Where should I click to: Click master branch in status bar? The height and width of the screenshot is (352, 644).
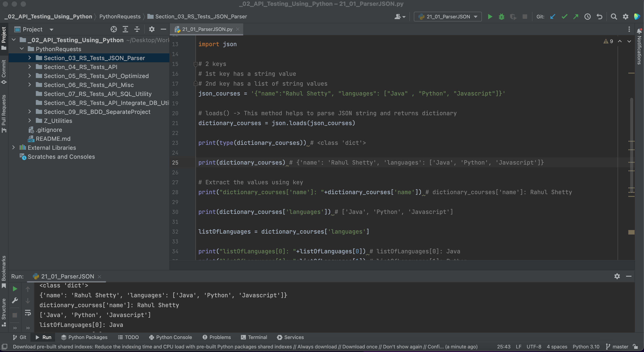coord(617,346)
